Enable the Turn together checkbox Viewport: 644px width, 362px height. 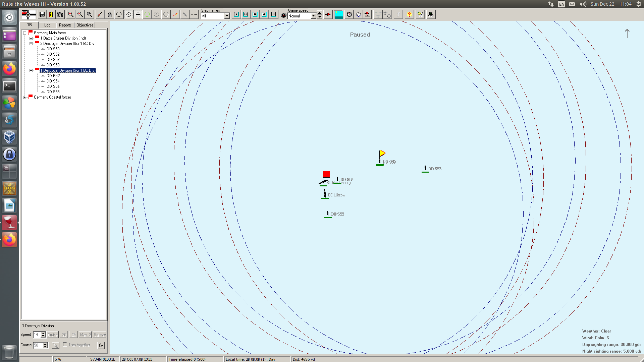pos(65,345)
